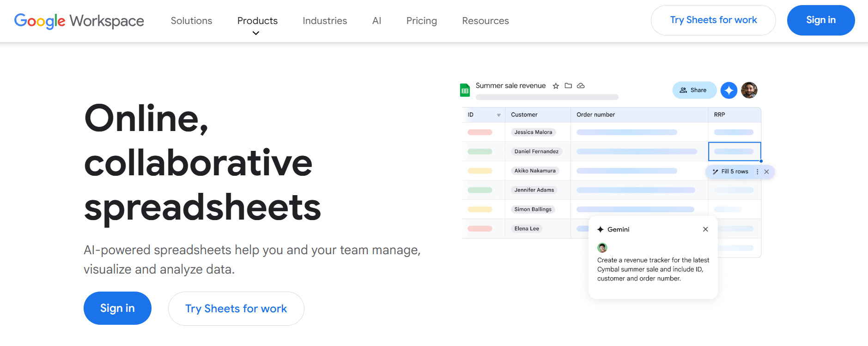Close the Gemini panel
Viewport: 868px width, 346px height.
[705, 229]
